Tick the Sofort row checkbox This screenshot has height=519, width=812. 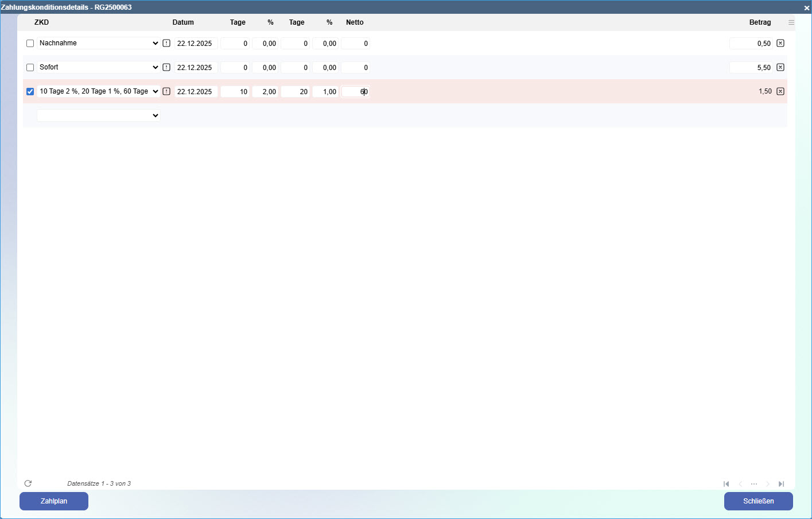click(x=30, y=68)
